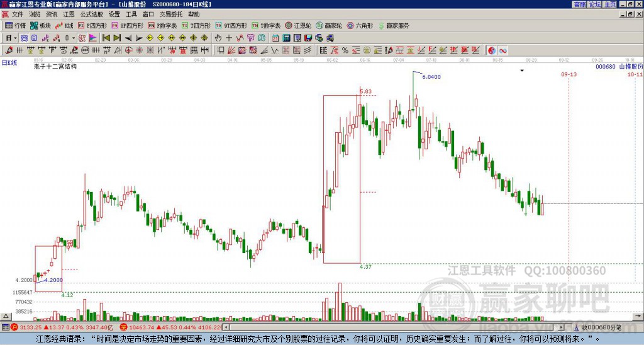The width and height of the screenshot is (644, 345).
Task: Click the 老子十二宫结构 label
Action: click(x=55, y=66)
